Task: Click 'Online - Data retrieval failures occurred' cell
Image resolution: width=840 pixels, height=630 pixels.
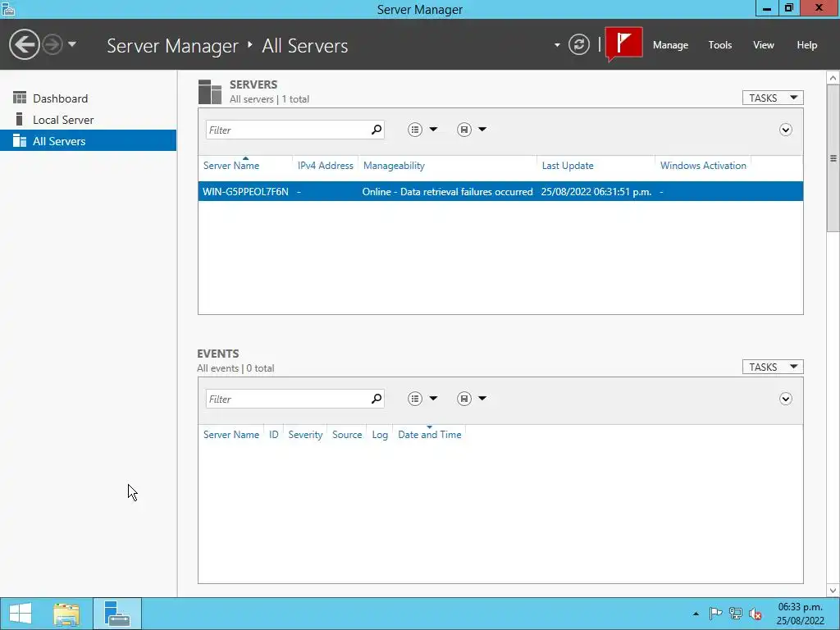Action: click(x=447, y=192)
